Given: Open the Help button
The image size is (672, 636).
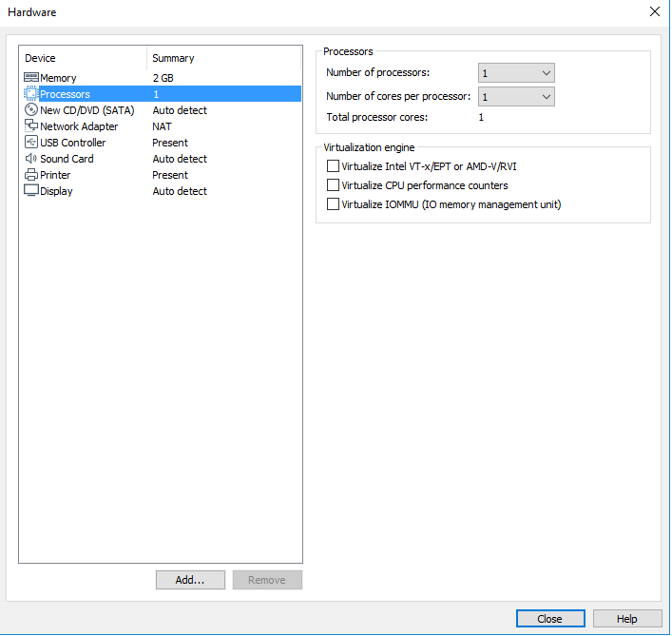Looking at the screenshot, I should 627,619.
